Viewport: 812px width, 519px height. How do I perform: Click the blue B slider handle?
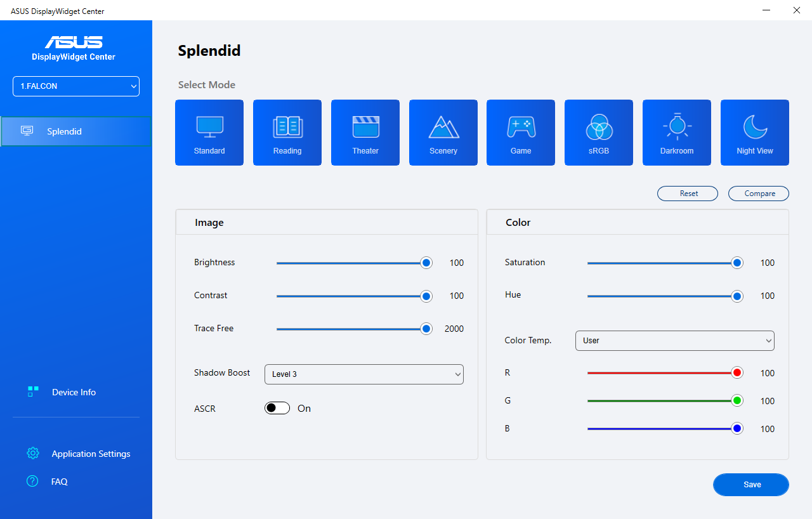(737, 429)
